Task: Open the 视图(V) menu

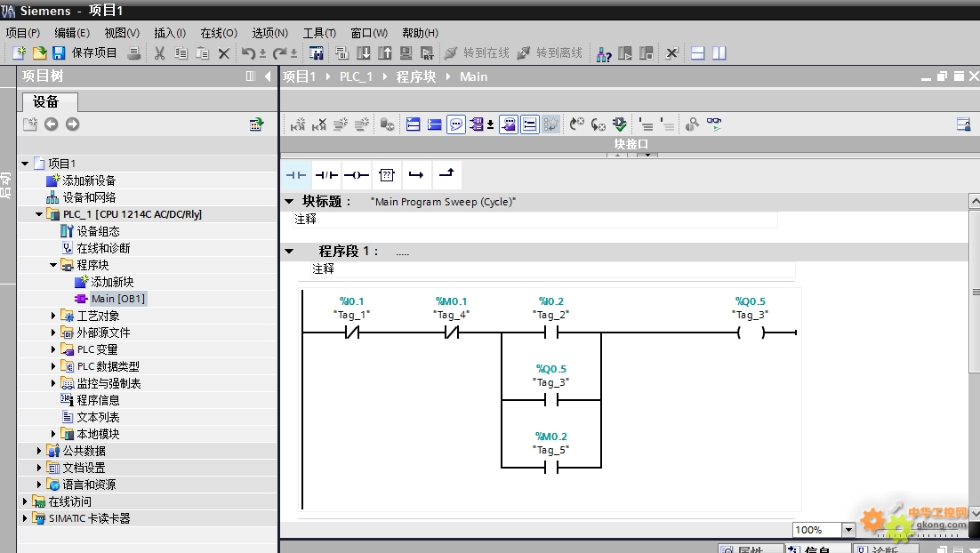Action: pyautogui.click(x=122, y=33)
